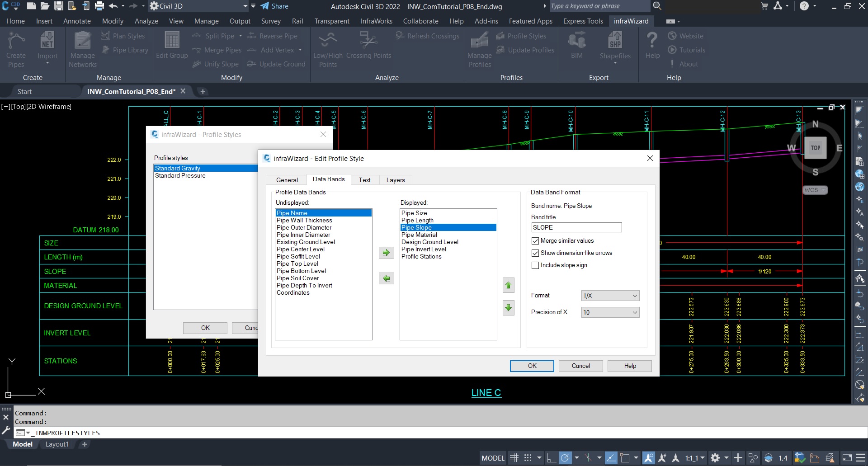Expand the Precision of X dropdown
The image size is (868, 466).
click(610, 312)
